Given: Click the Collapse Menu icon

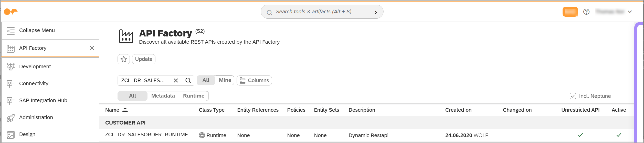Looking at the screenshot, I should click(11, 31).
